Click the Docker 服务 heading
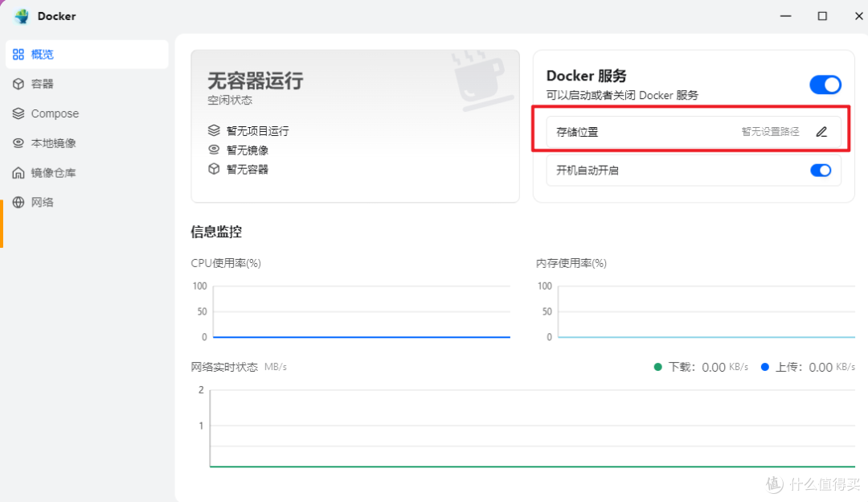This screenshot has width=868, height=502. coord(586,76)
